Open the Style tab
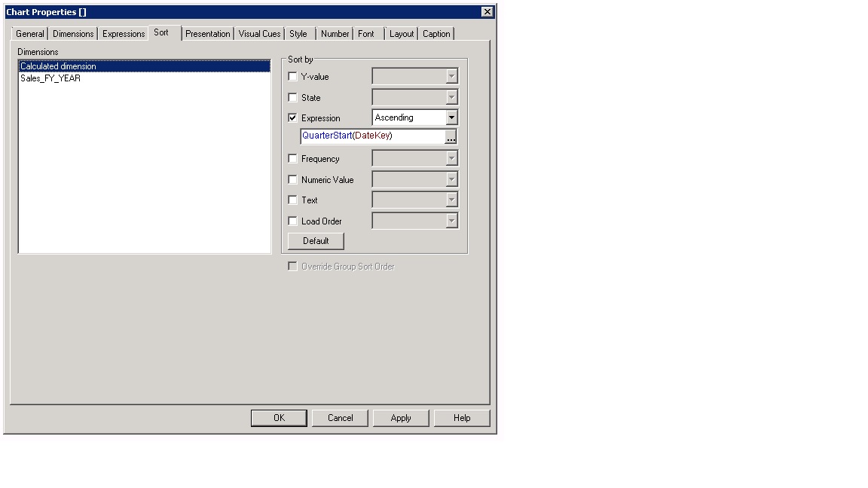This screenshot has width=868, height=488. click(x=298, y=34)
